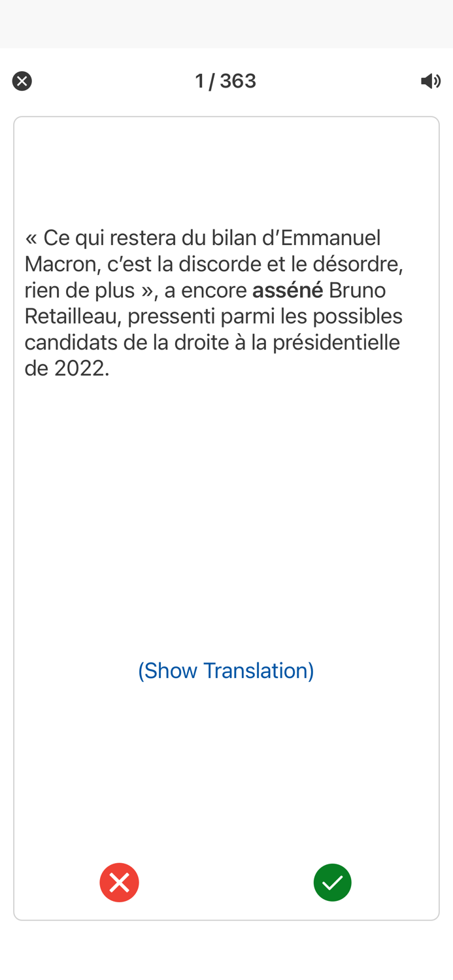
Task: Reveal the translation of the sentence
Action: tap(226, 670)
